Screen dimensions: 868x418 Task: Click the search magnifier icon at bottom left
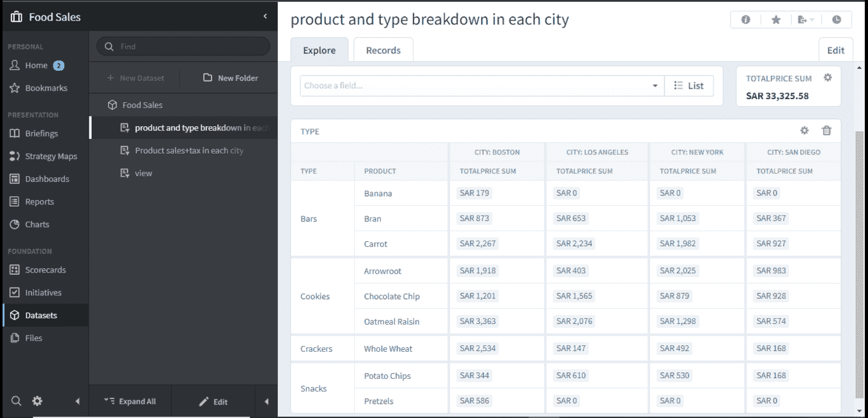(16, 401)
